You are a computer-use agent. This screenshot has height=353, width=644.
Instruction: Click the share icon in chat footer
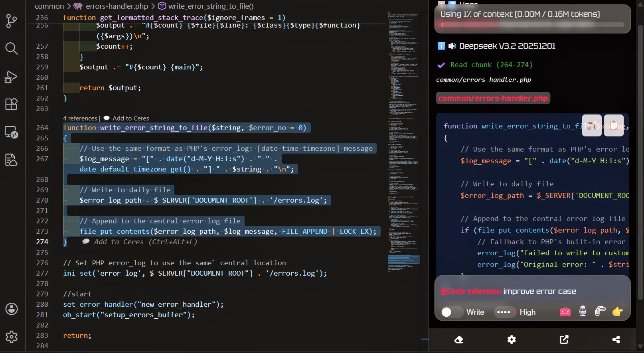(x=616, y=339)
